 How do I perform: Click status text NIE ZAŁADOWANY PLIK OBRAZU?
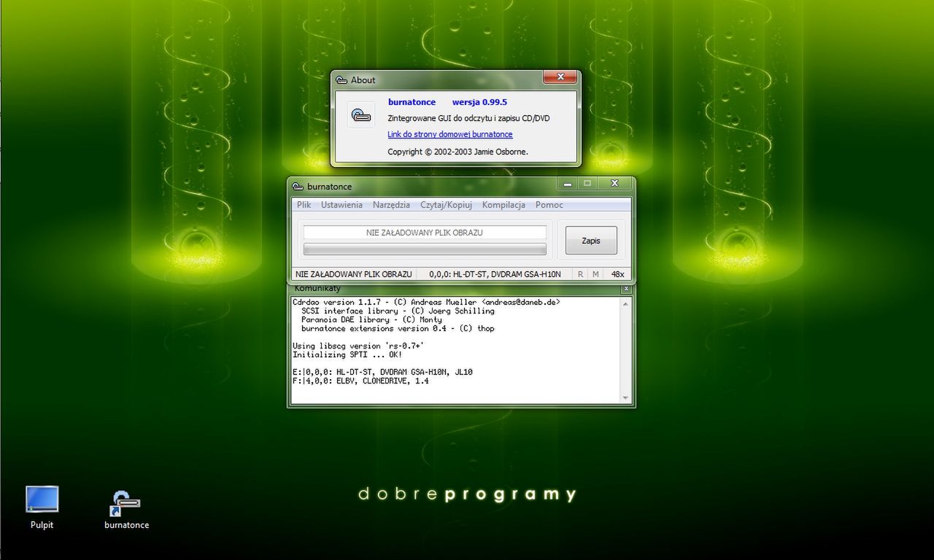click(353, 274)
